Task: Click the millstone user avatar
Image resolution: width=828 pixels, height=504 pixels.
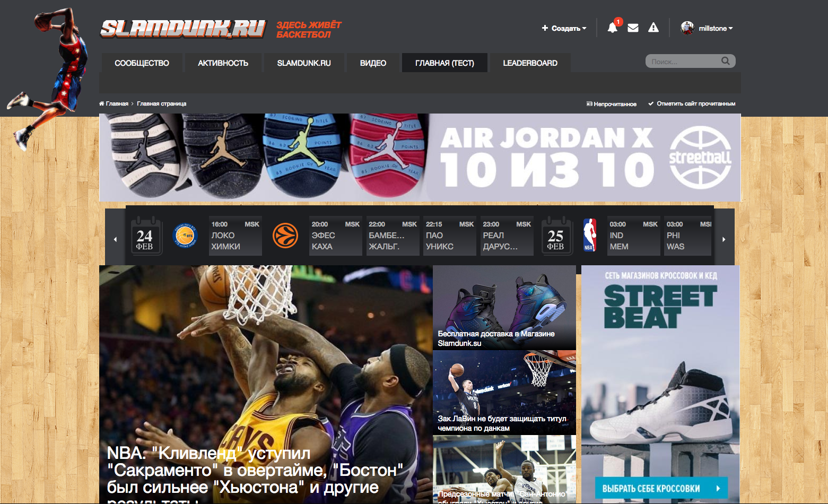Action: coord(687,28)
